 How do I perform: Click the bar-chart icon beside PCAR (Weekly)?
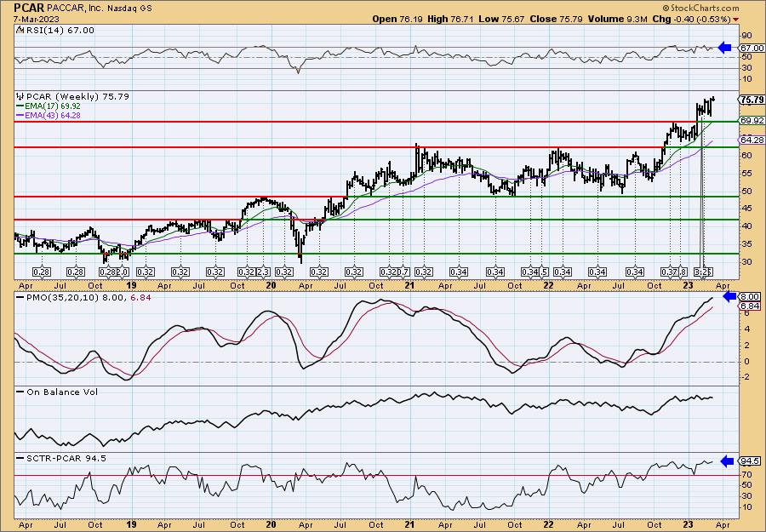[x=20, y=96]
